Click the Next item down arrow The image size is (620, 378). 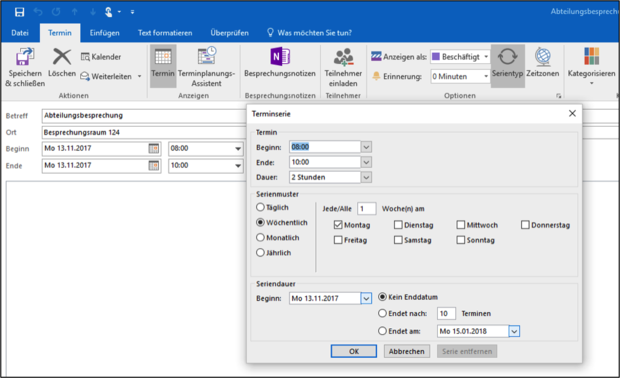93,12
